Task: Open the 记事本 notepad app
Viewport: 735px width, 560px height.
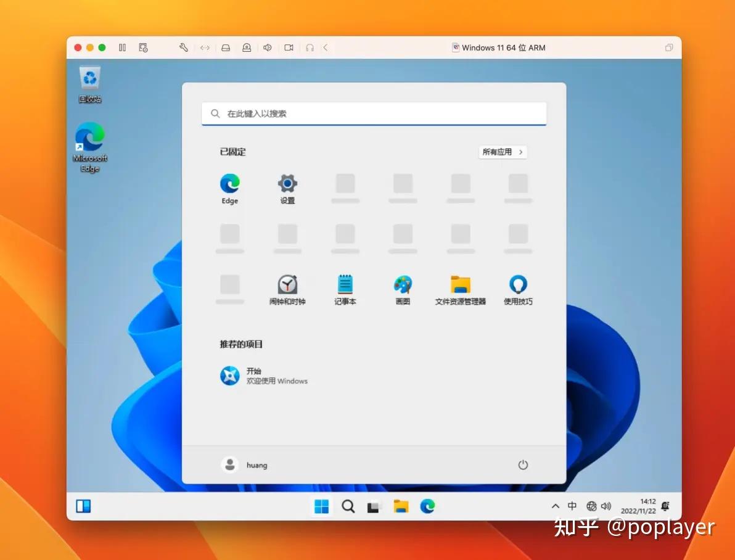Action: pos(345,290)
